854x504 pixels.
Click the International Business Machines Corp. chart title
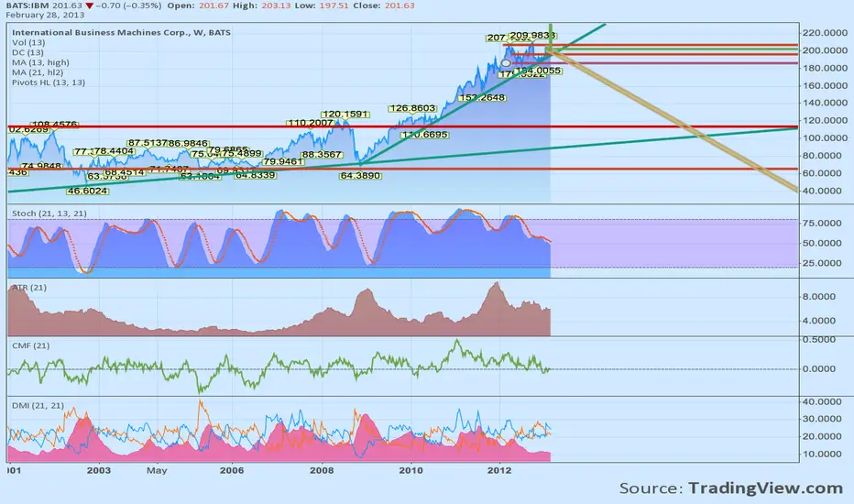pyautogui.click(x=121, y=33)
